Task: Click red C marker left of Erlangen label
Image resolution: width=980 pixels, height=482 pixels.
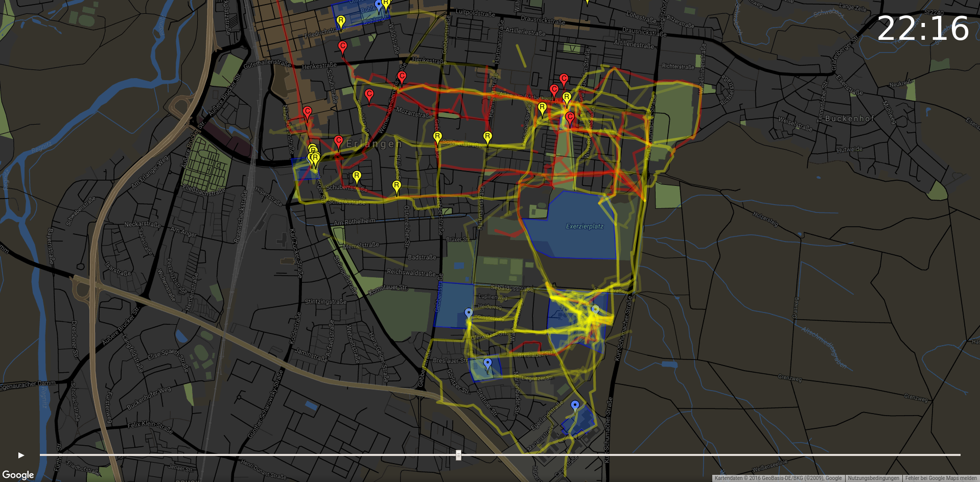Action: pyautogui.click(x=338, y=141)
